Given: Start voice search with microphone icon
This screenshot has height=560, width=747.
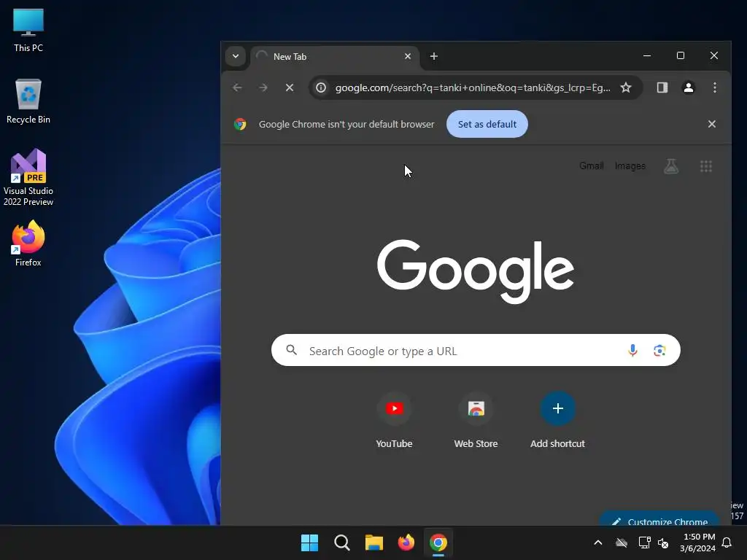Looking at the screenshot, I should coord(632,351).
